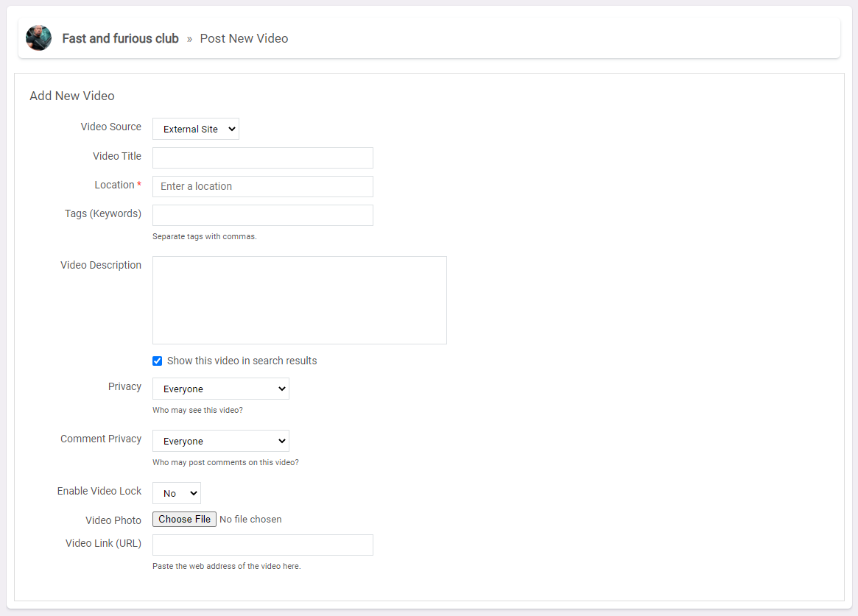Click the Video Title label
The width and height of the screenshot is (858, 616).
click(x=117, y=156)
